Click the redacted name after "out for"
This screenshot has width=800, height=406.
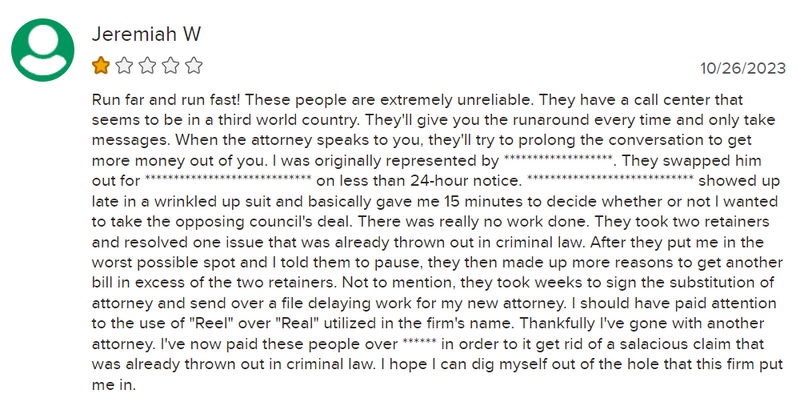(228, 179)
